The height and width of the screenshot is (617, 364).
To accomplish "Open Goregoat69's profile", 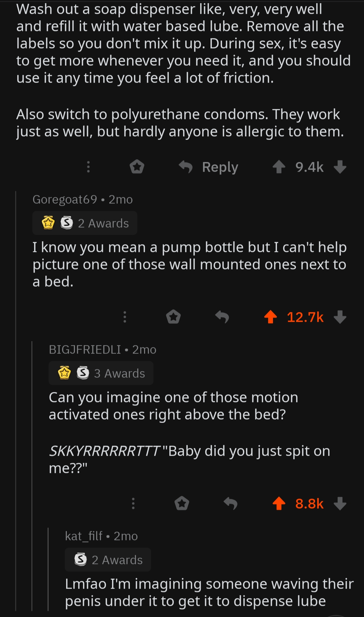I will tap(65, 199).
